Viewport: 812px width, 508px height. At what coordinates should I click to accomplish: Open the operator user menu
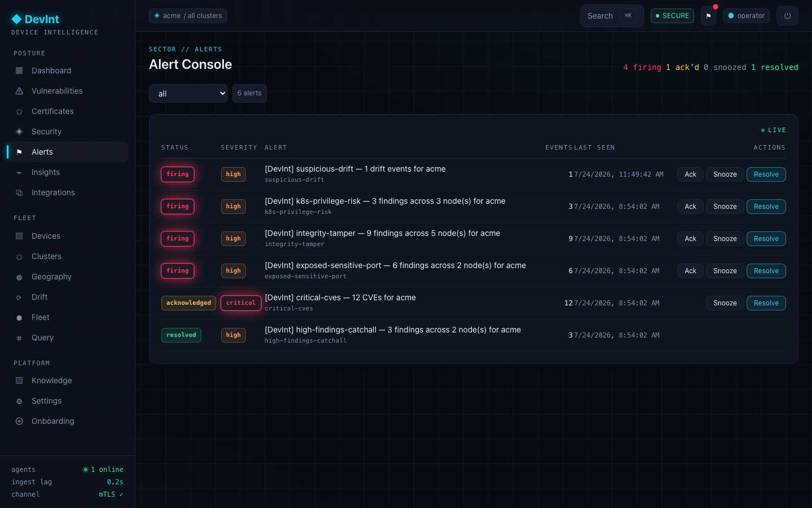(746, 16)
